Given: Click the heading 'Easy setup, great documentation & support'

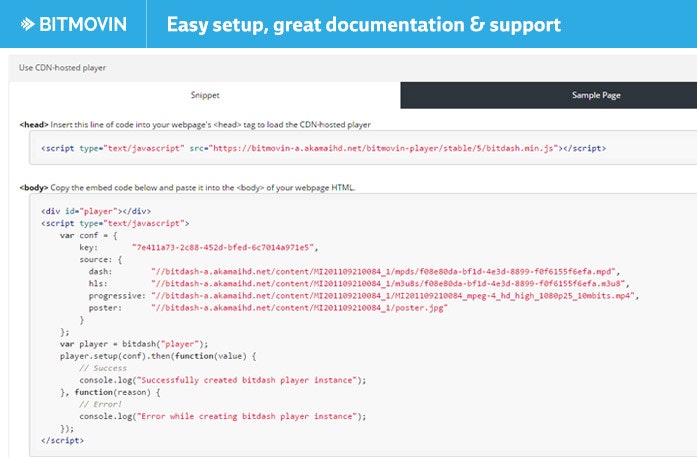Looking at the screenshot, I should point(364,24).
